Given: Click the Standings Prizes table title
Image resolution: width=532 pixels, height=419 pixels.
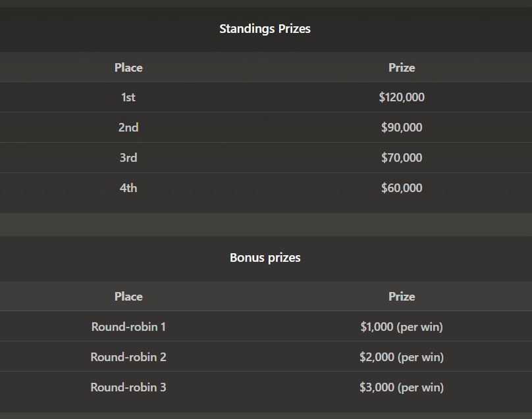Looking at the screenshot, I should [265, 29].
